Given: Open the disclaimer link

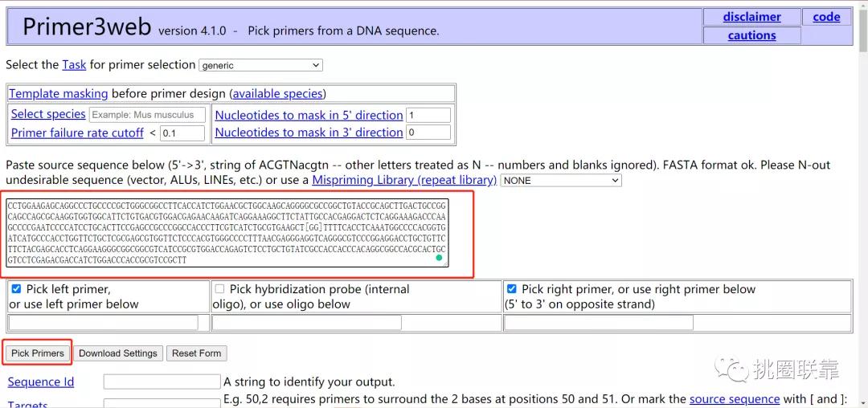Looking at the screenshot, I should 751,17.
